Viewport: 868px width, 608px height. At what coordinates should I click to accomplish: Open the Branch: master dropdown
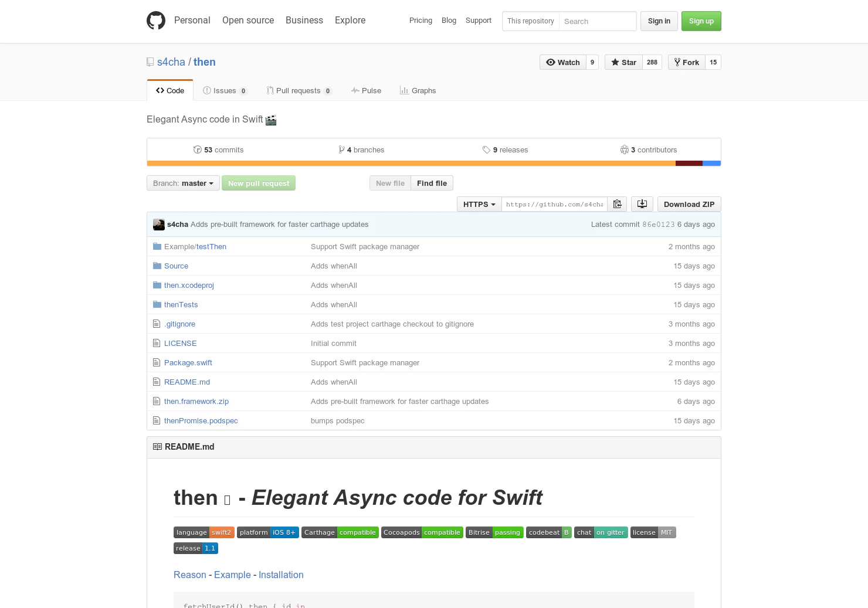tap(183, 183)
